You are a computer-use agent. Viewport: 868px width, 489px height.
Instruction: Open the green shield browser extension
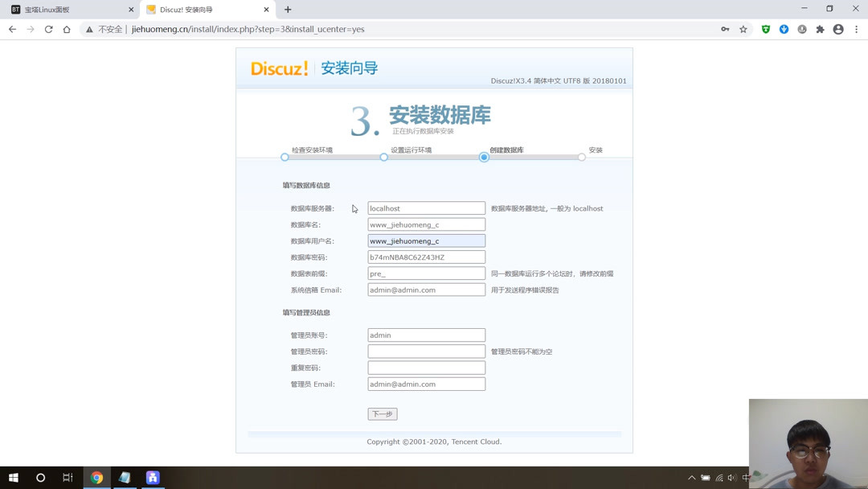764,29
